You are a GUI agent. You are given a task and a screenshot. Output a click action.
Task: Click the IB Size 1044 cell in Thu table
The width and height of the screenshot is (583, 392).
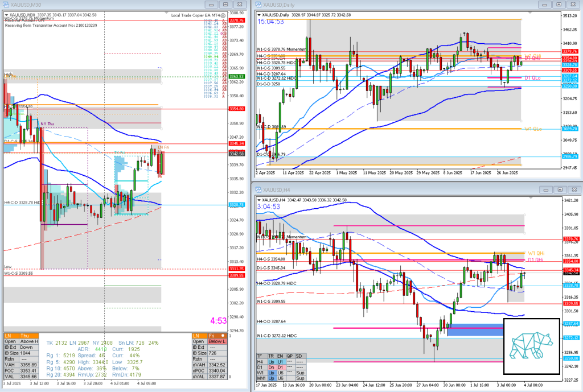coord(29,353)
